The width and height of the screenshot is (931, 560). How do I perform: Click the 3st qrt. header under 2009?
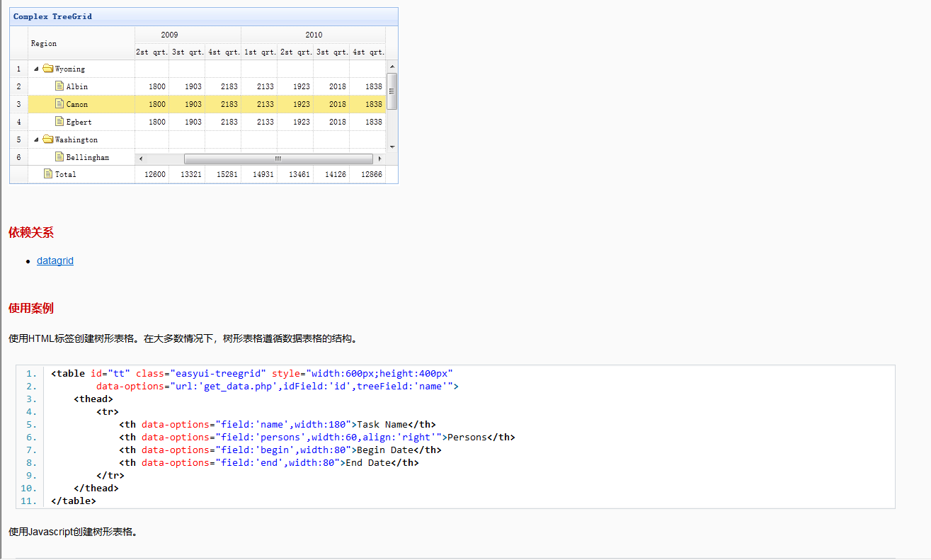click(x=188, y=52)
